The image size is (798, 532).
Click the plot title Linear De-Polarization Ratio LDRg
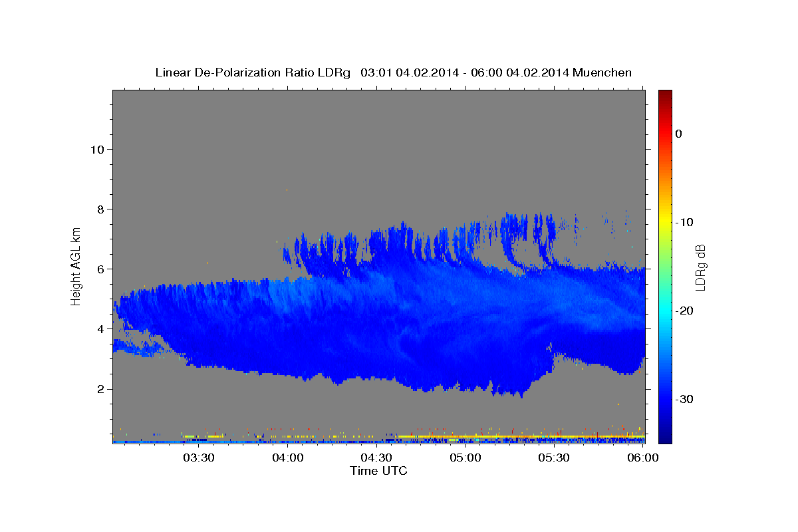[253, 72]
